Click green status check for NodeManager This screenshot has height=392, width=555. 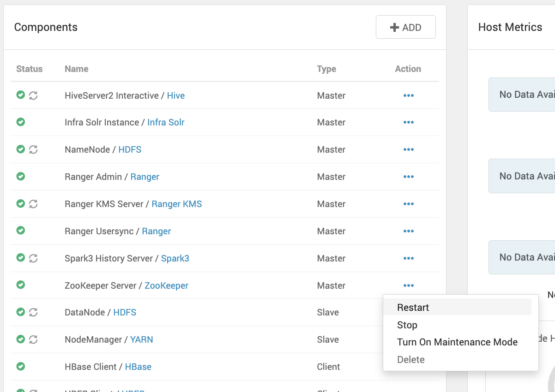(x=20, y=339)
